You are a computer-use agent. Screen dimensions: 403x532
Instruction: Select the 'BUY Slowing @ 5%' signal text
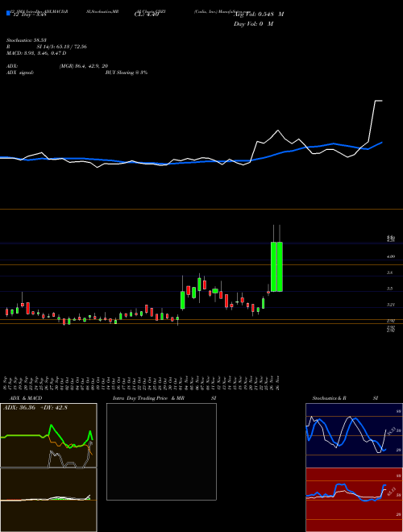click(x=127, y=73)
